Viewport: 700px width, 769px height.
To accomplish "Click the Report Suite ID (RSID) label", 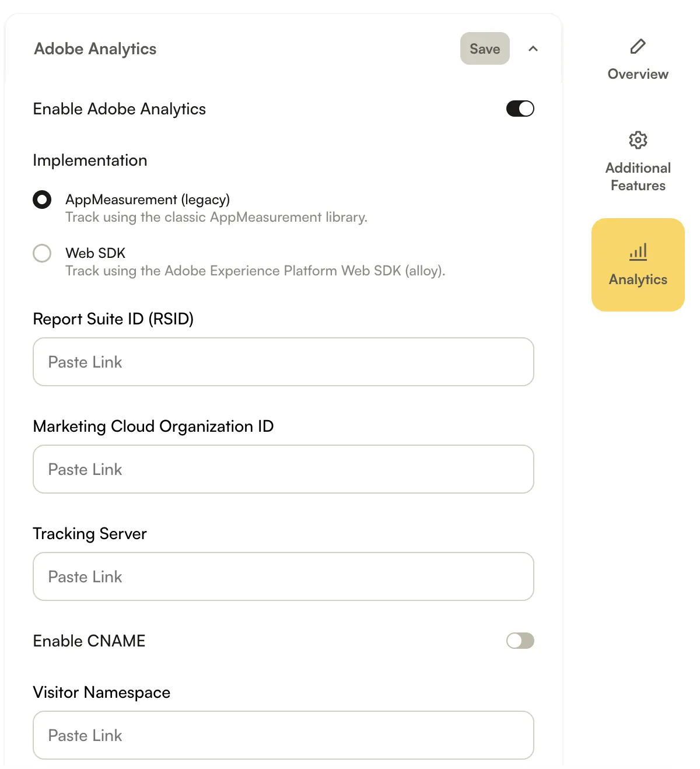I will (113, 319).
